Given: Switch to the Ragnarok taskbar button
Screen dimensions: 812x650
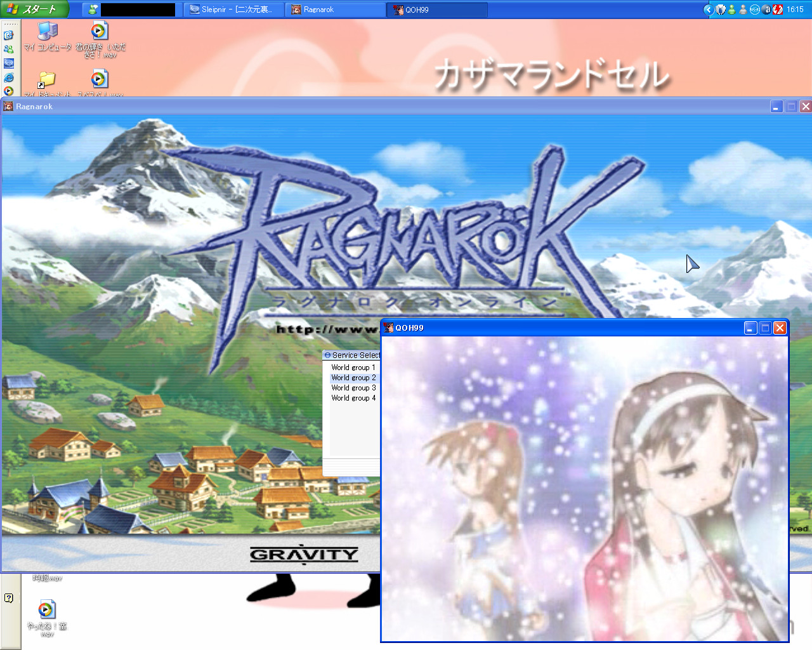Looking at the screenshot, I should coord(335,10).
